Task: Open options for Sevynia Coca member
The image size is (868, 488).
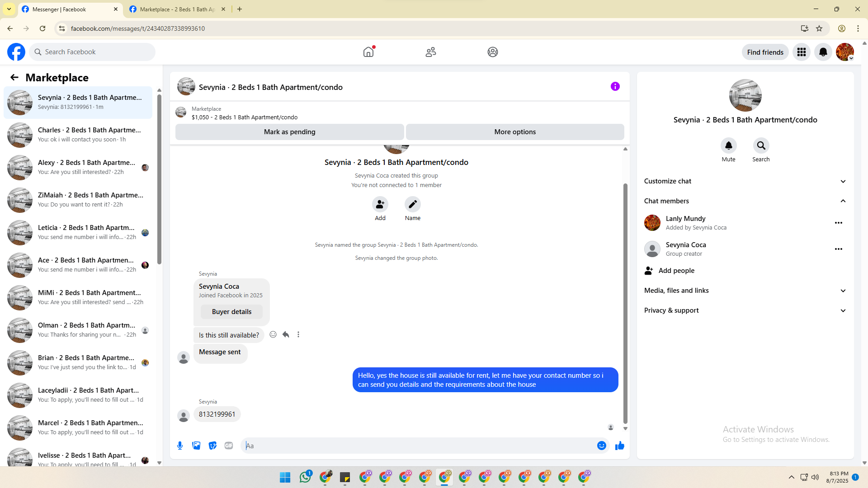Action: point(839,249)
